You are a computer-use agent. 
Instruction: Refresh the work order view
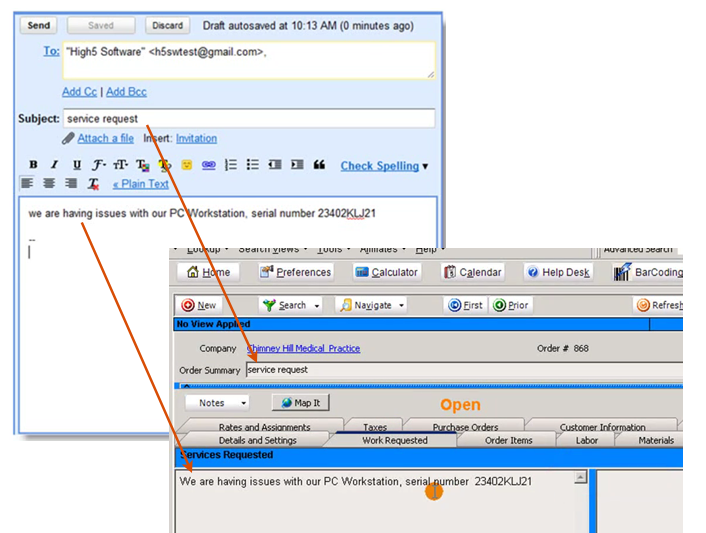tap(660, 305)
